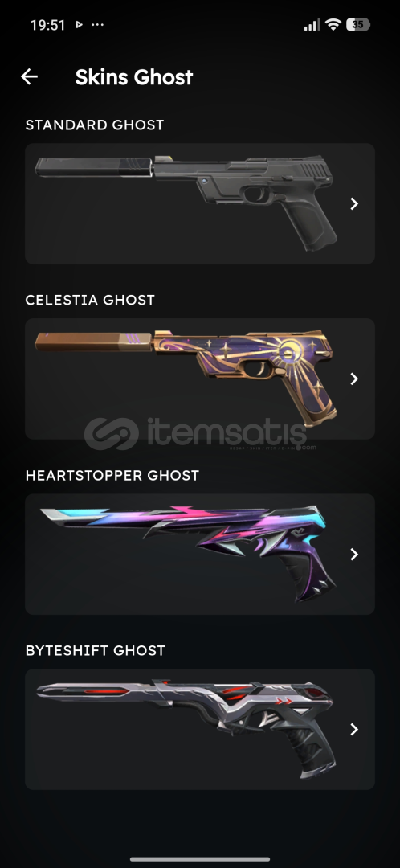400x868 pixels.
Task: Select the Byteshift Ghost pistol image
Action: pyautogui.click(x=186, y=729)
